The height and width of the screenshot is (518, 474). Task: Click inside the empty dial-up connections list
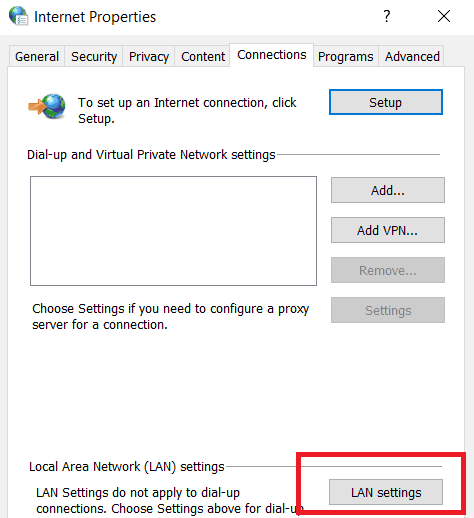point(173,231)
